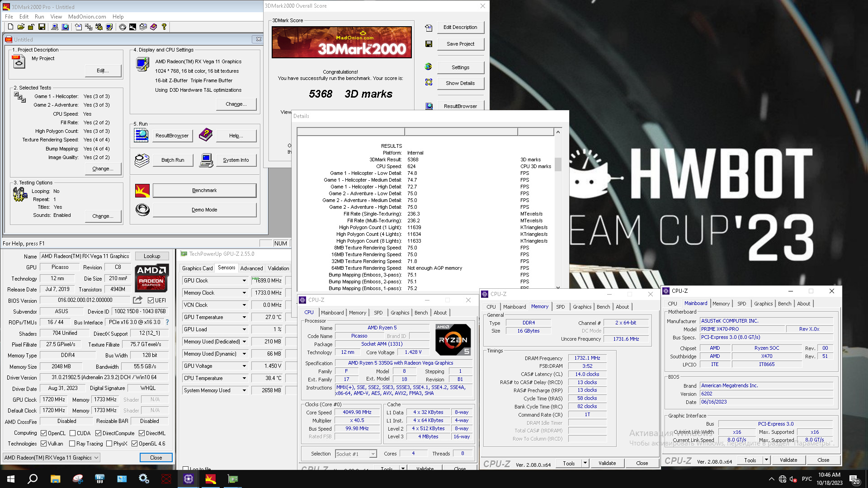Click the floppy icon beside Save Project
Screen dimensions: 868x488
pos(429,44)
